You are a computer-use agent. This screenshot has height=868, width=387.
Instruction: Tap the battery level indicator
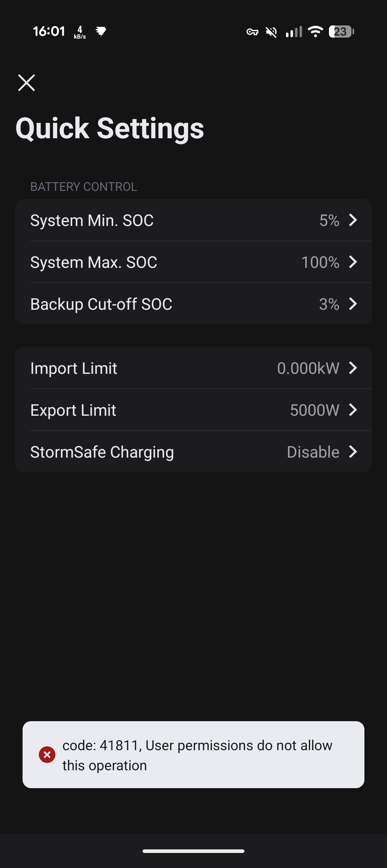pyautogui.click(x=341, y=32)
